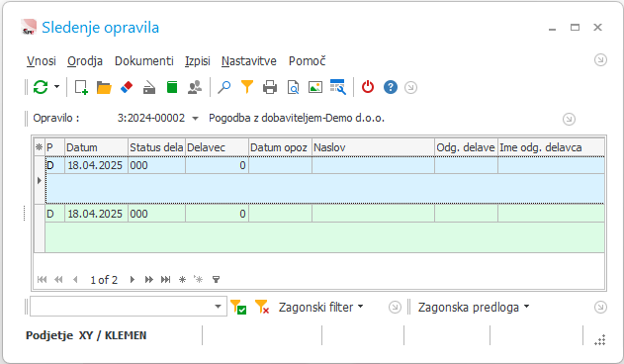Click the 1 of 2 record counter
Screen dimensions: 624x364
[104, 280]
